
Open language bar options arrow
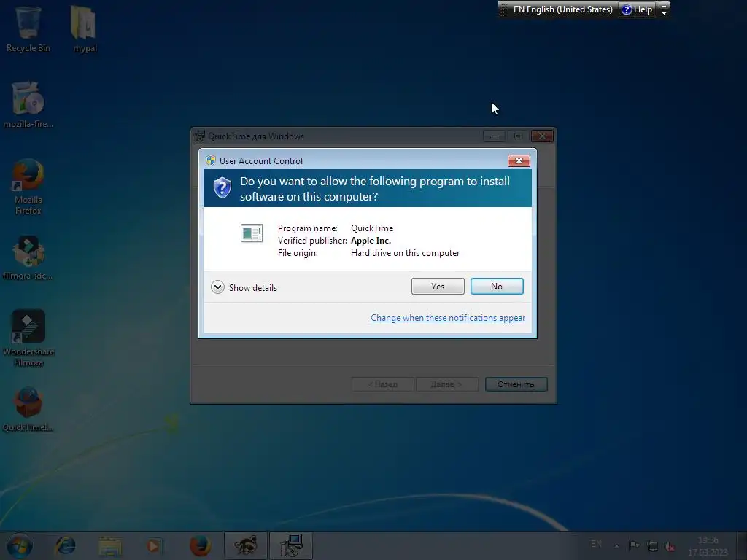(x=664, y=13)
